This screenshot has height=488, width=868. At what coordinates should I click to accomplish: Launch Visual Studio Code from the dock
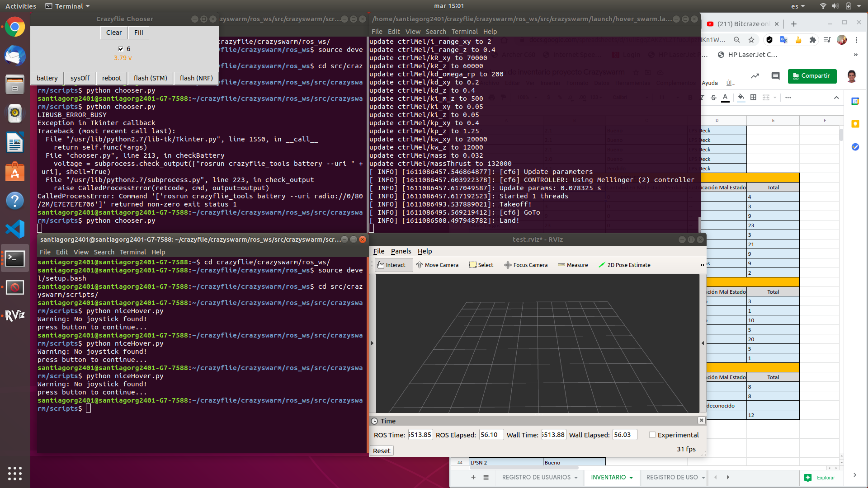pos(15,229)
